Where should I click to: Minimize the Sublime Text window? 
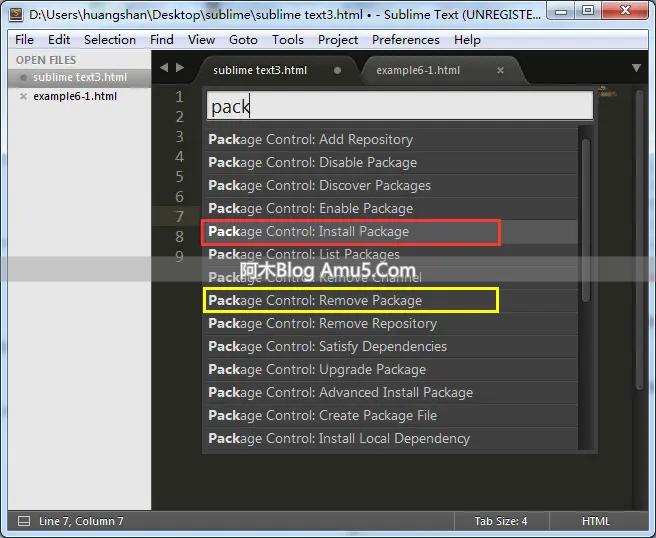coord(561,10)
